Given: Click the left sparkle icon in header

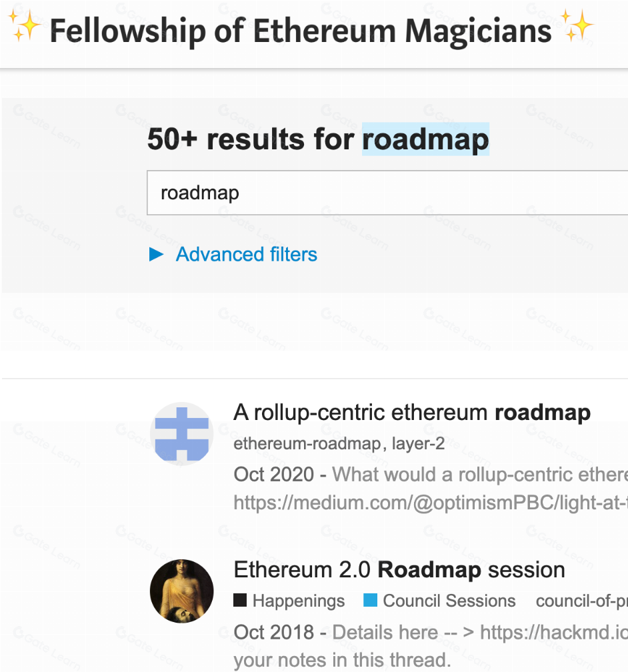Looking at the screenshot, I should [x=25, y=27].
